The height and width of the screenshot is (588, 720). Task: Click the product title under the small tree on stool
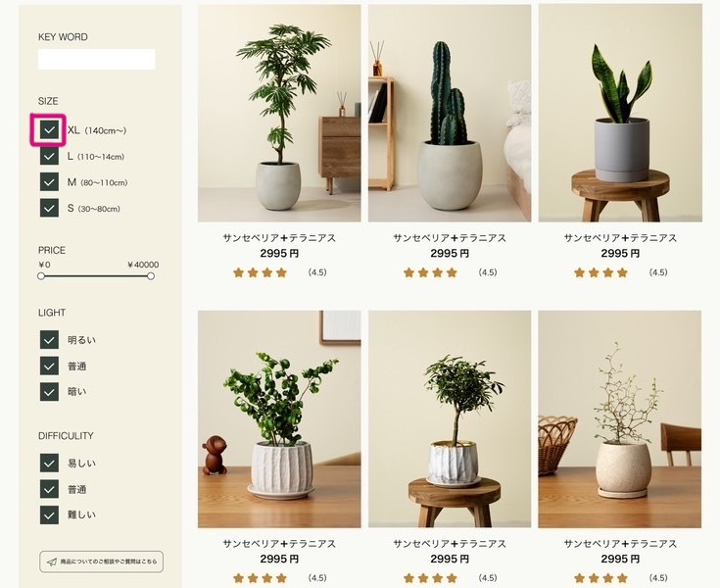(450, 544)
